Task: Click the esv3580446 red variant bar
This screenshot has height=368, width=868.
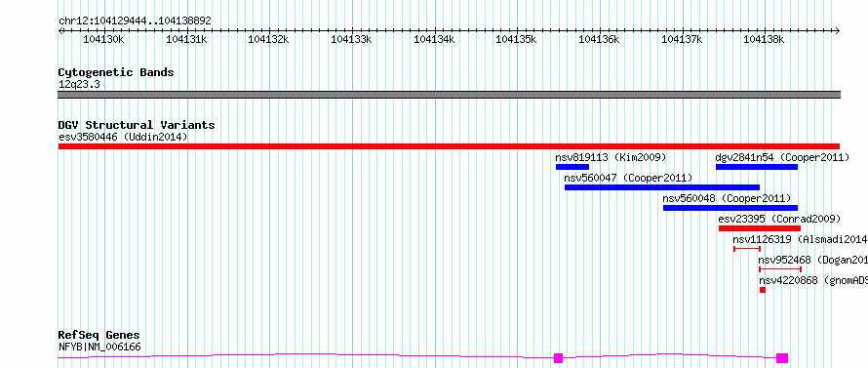Action: tap(449, 146)
